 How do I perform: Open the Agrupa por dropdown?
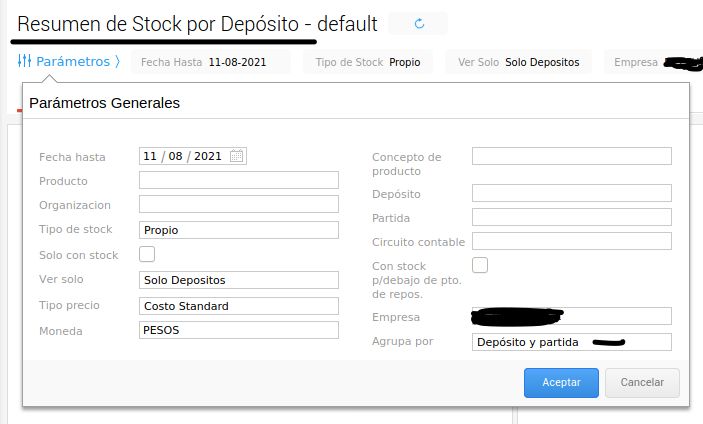point(571,342)
